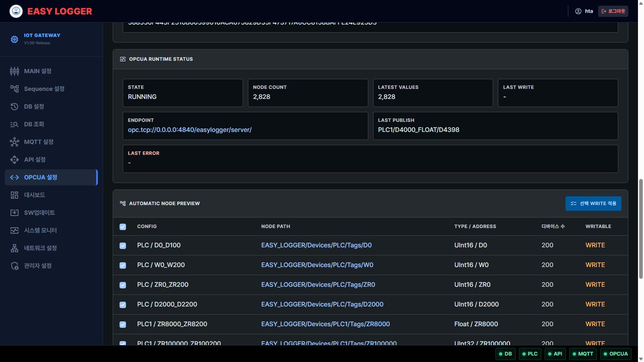
Task: Click LAST PUBLISH value PLC1/D4000_FLOAT/D4398
Action: (x=419, y=130)
